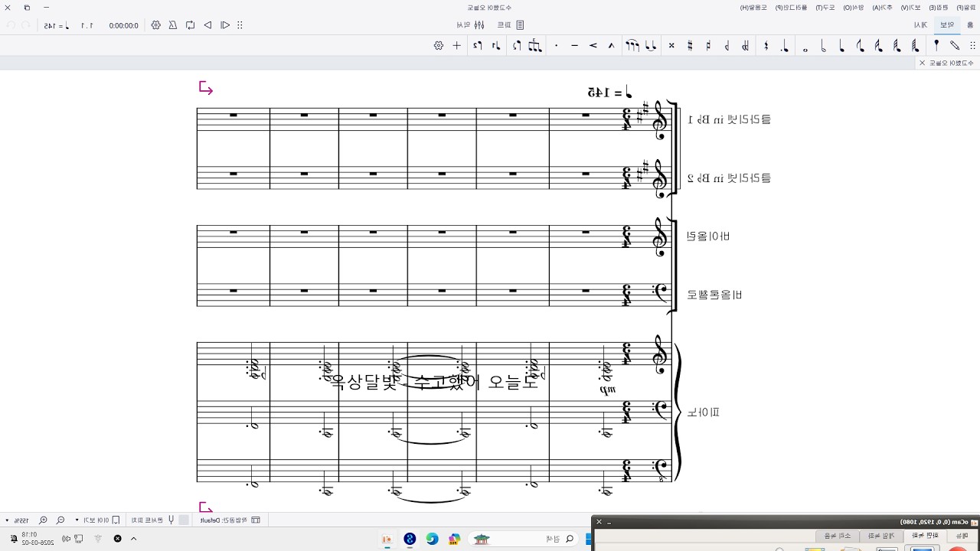Open the 파트 (Parts) dialog
Screen dimensions: 980x551
(509, 25)
